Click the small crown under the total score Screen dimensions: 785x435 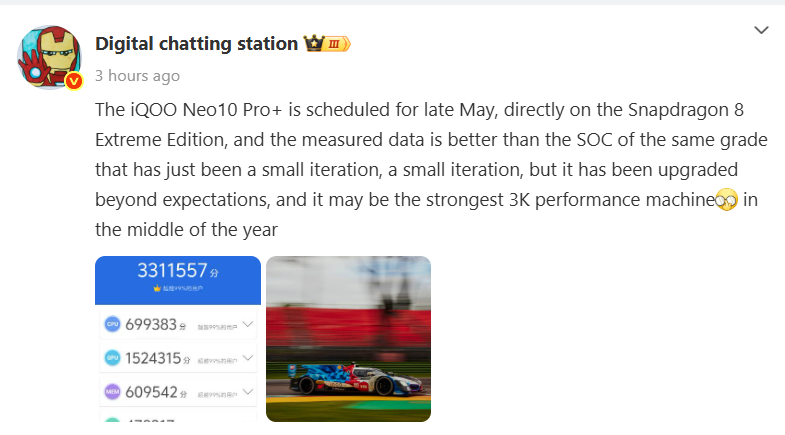156,288
